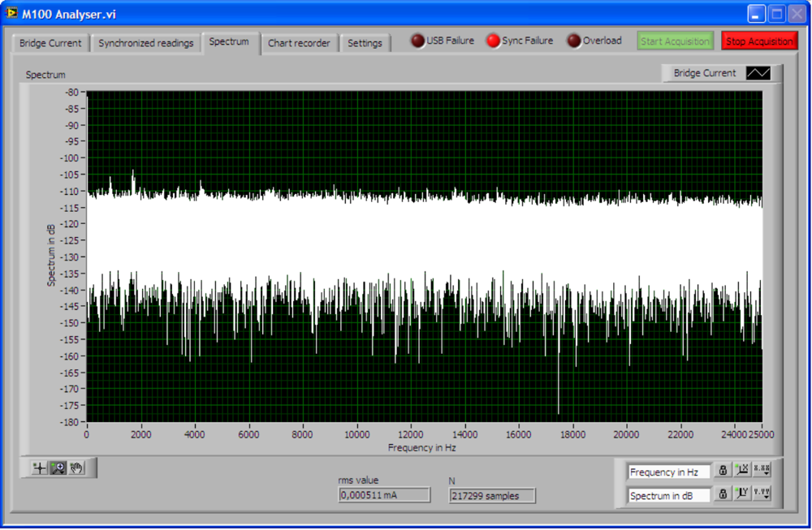
Task: Click the USB Failure LED indicator
Action: (x=418, y=39)
